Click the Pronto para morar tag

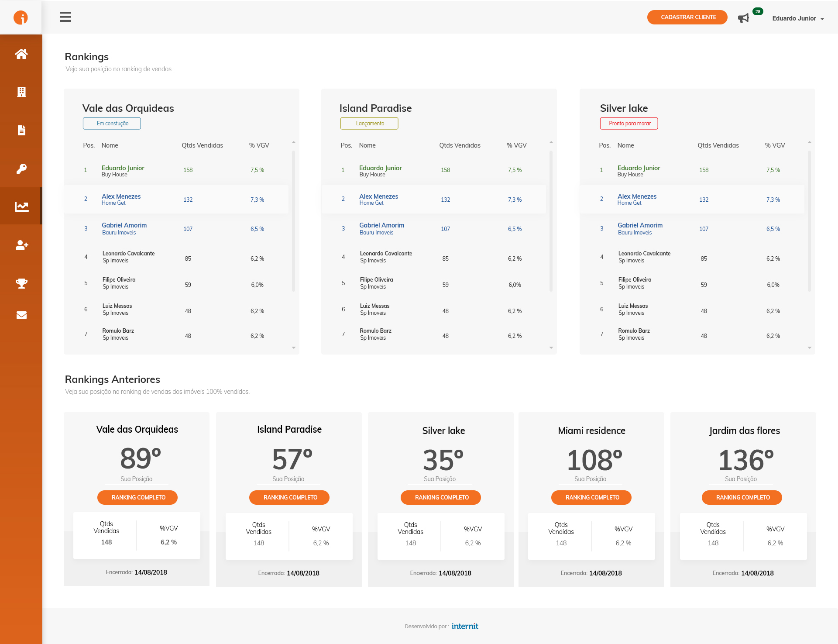tap(629, 124)
